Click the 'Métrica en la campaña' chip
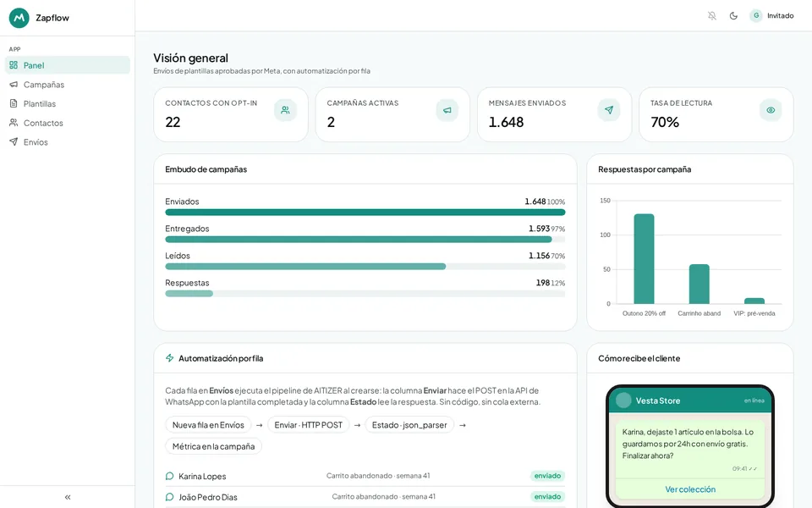The height and width of the screenshot is (508, 812). [213, 446]
